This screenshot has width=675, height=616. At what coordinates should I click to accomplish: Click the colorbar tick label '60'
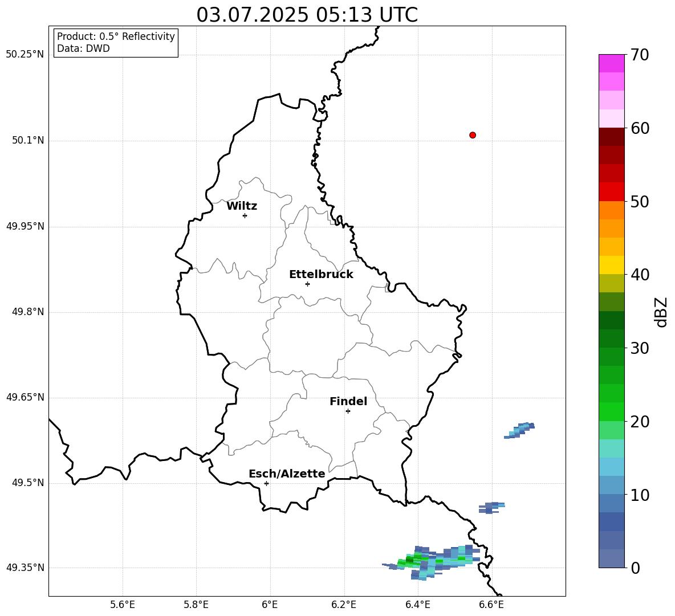(640, 128)
